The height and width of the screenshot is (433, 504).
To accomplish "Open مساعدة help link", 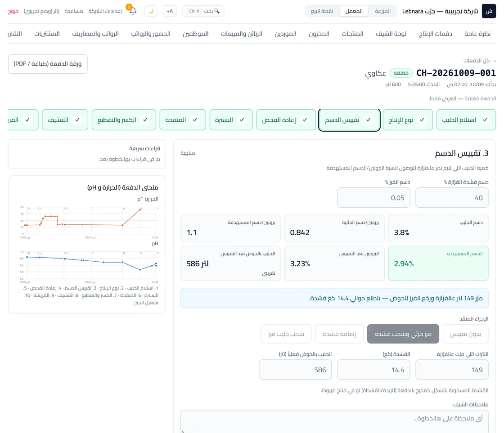I will (x=74, y=11).
